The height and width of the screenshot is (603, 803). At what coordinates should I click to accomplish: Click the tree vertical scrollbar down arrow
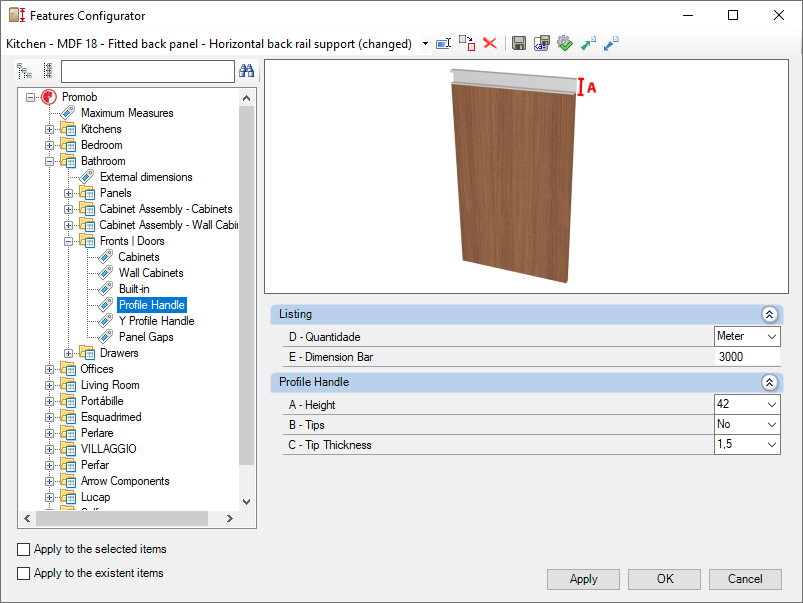(246, 502)
